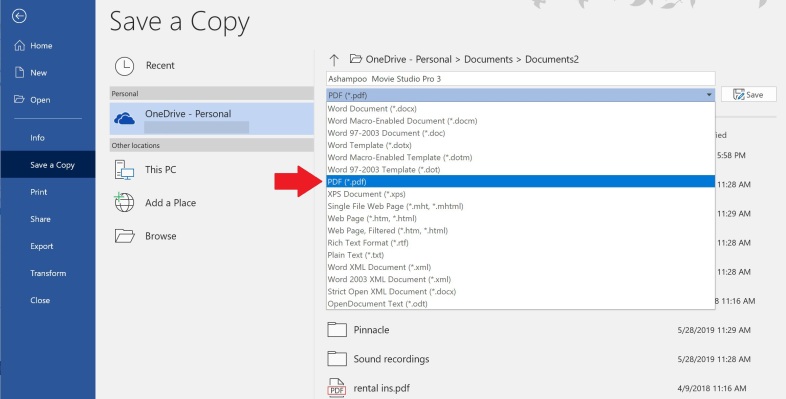The height and width of the screenshot is (399, 786).
Task: Select Word Macro-Enabled Document (*.docm)
Action: tap(520, 121)
